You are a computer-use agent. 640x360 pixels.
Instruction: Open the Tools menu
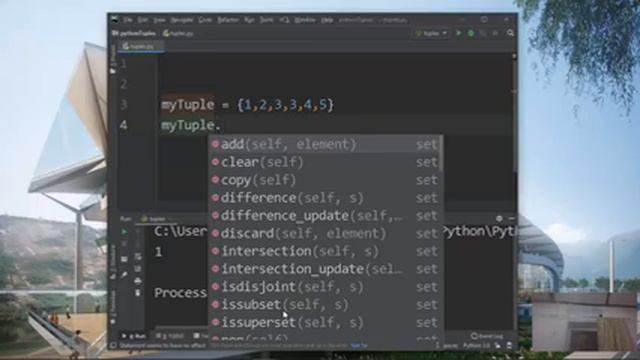click(x=267, y=20)
